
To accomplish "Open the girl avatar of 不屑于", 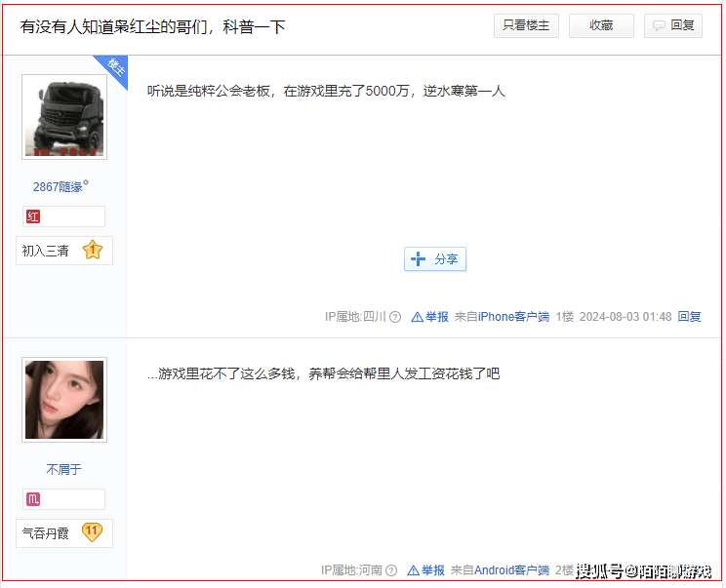I will point(64,400).
